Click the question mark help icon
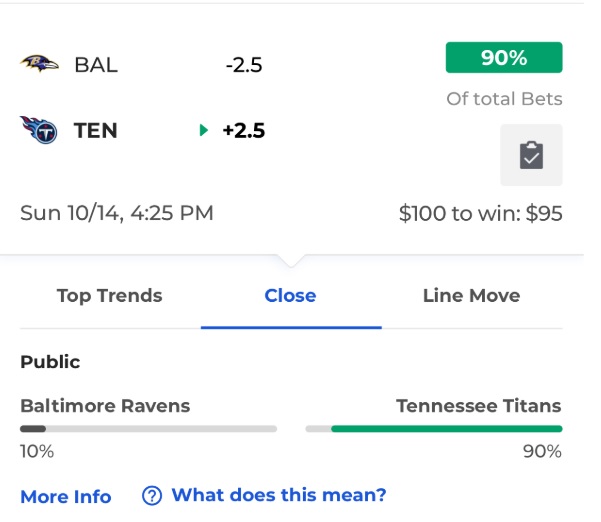 [x=152, y=496]
